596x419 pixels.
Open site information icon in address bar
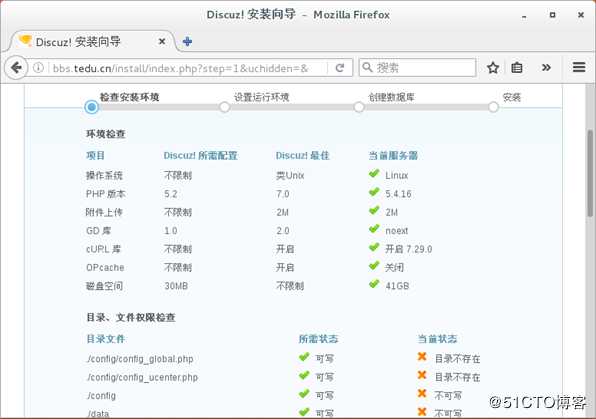[x=38, y=68]
